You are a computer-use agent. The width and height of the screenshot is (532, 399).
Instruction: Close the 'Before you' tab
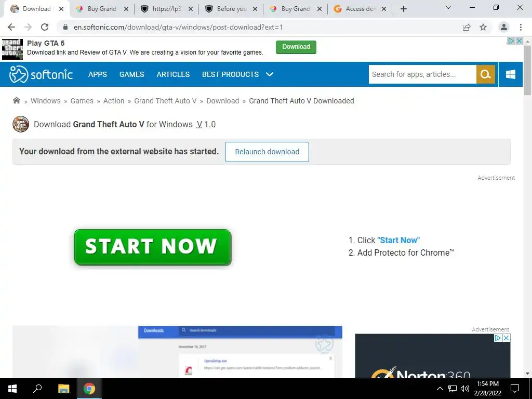(x=255, y=9)
